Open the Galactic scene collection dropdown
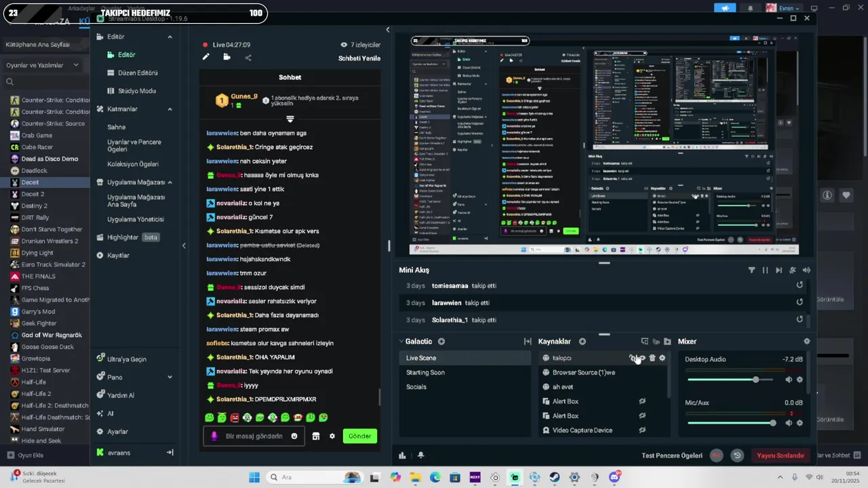This screenshot has width=868, height=488. click(x=415, y=342)
